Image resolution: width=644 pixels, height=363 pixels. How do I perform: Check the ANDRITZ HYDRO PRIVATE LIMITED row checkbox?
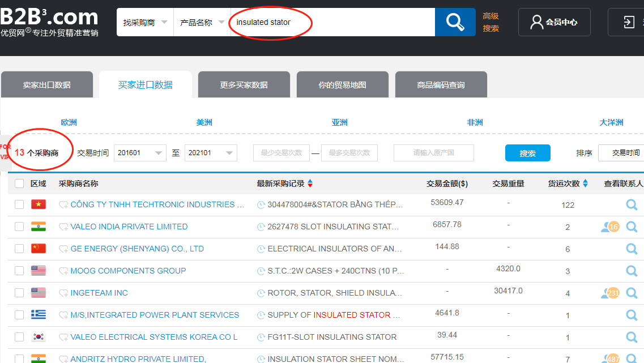[x=19, y=359]
